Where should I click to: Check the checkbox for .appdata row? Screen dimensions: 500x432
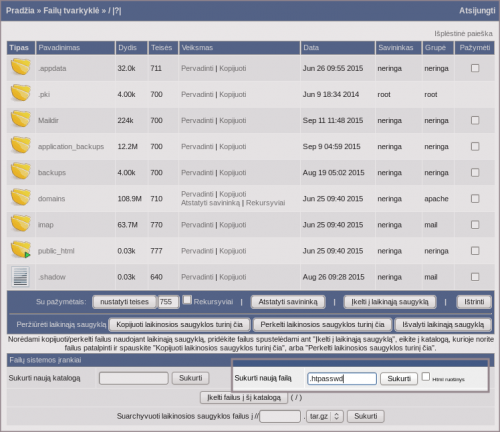[x=475, y=68]
